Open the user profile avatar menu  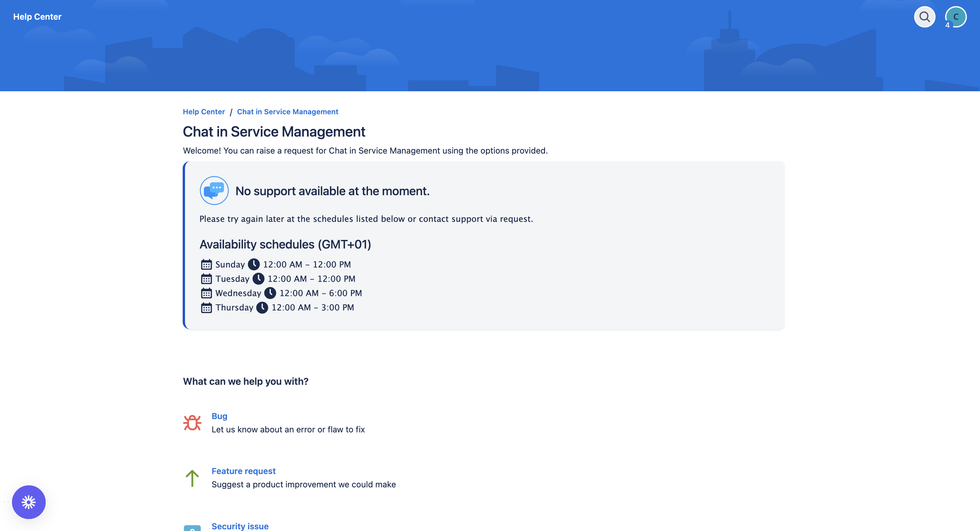pos(956,17)
